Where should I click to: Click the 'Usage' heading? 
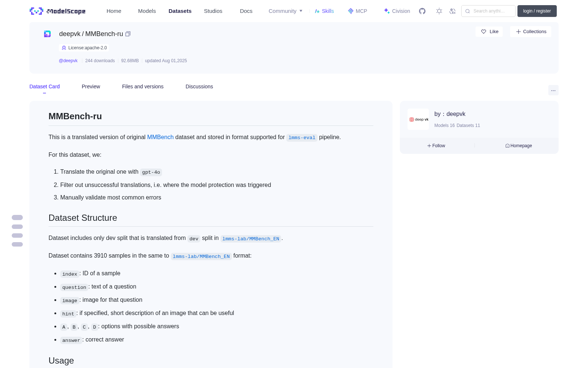(x=61, y=361)
